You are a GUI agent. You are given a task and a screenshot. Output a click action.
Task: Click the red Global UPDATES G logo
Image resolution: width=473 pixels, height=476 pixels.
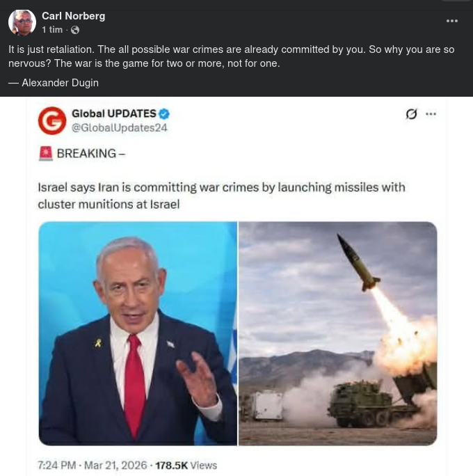[x=52, y=120]
